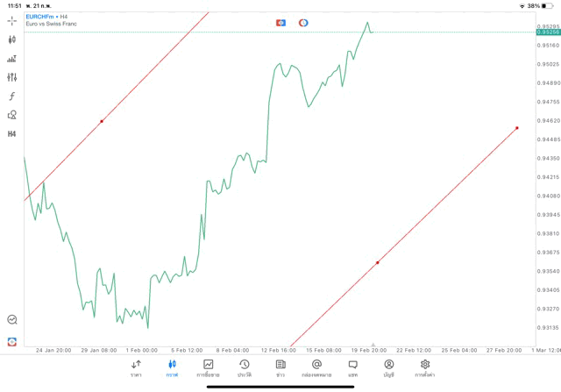The width and height of the screenshot is (561, 392).
Task: Open the ประวัติ (History) tab
Action: click(245, 367)
